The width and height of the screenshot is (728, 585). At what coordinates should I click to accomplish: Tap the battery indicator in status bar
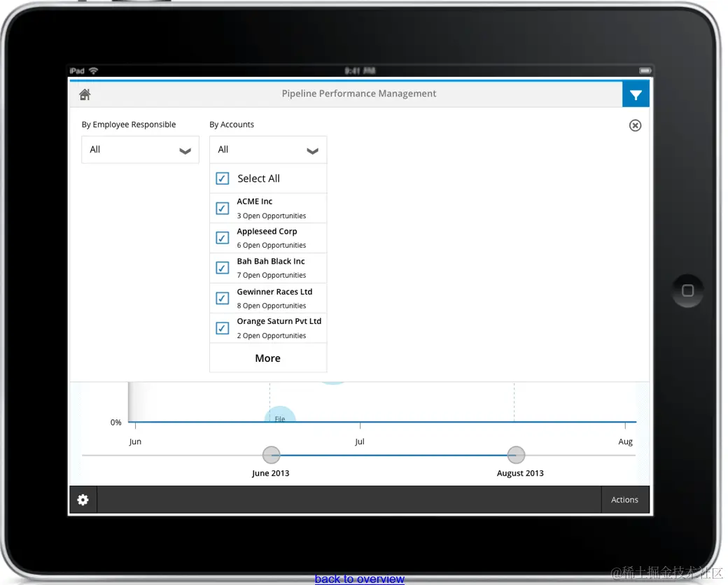coord(645,71)
